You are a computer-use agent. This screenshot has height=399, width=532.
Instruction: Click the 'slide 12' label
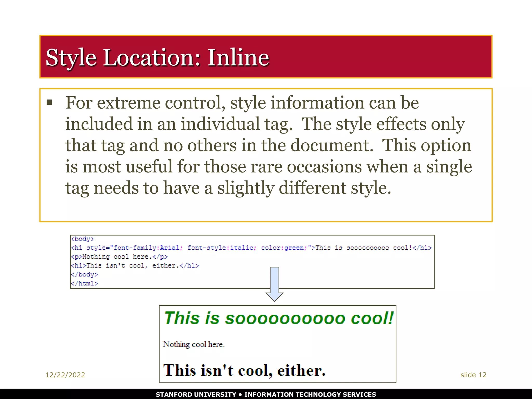click(473, 375)
